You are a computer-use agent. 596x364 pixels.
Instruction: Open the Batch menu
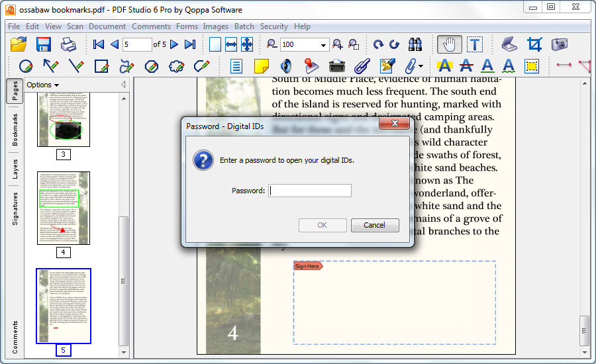pos(244,26)
